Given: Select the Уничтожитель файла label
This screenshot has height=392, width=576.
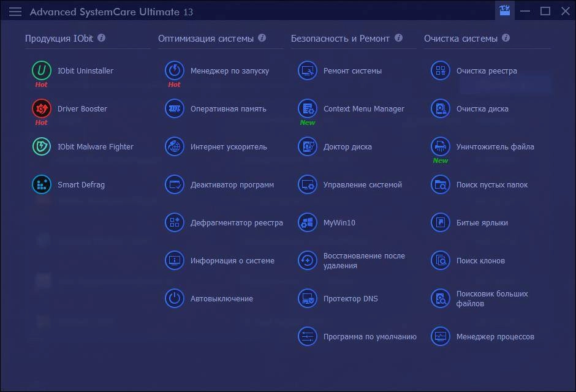Looking at the screenshot, I should 495,147.
